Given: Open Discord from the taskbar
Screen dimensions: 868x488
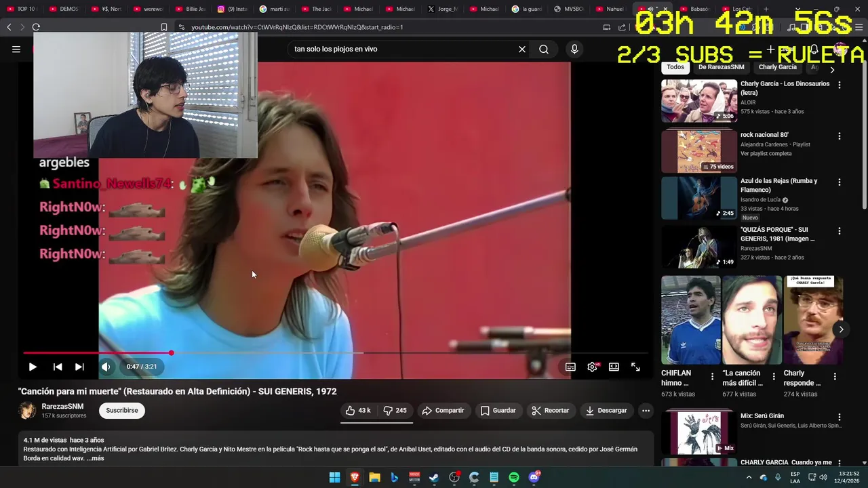Looking at the screenshot, I should pos(534,478).
